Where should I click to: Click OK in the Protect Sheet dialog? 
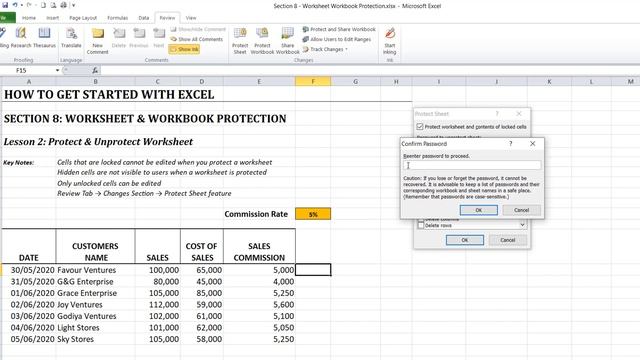(x=465, y=240)
